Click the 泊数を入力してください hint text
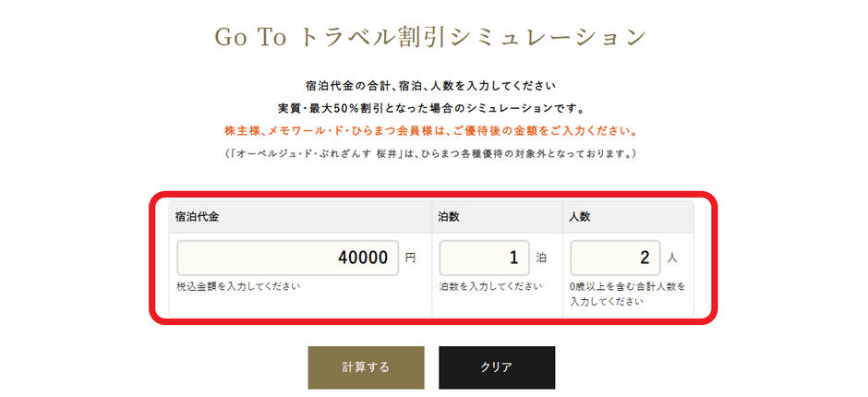The image size is (868, 397). click(490, 286)
